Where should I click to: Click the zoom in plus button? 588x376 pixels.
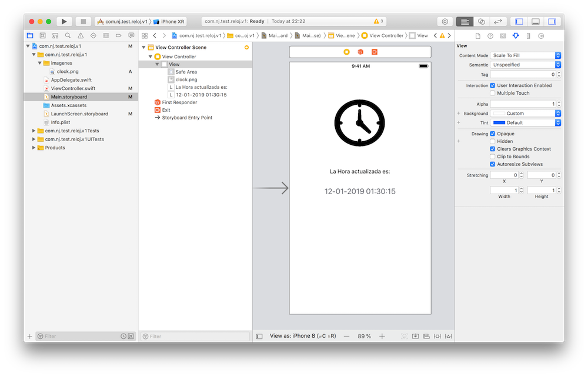[382, 336]
